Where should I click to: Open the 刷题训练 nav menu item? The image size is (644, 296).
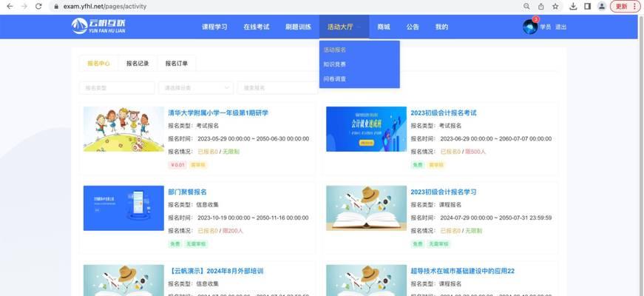coord(298,27)
